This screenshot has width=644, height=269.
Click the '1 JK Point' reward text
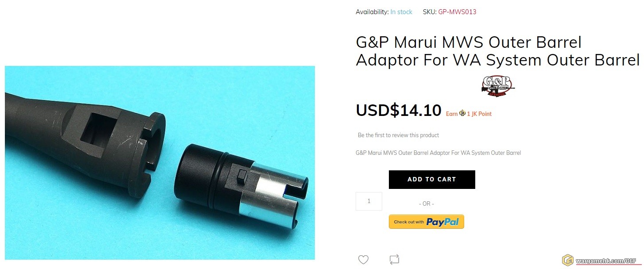pyautogui.click(x=479, y=114)
